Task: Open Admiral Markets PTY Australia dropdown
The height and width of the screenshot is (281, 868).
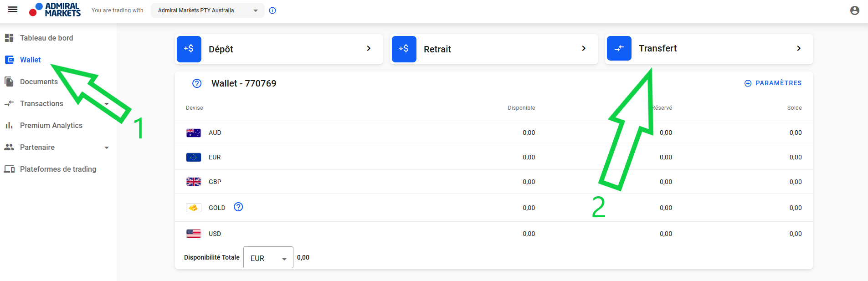Action: pos(207,10)
